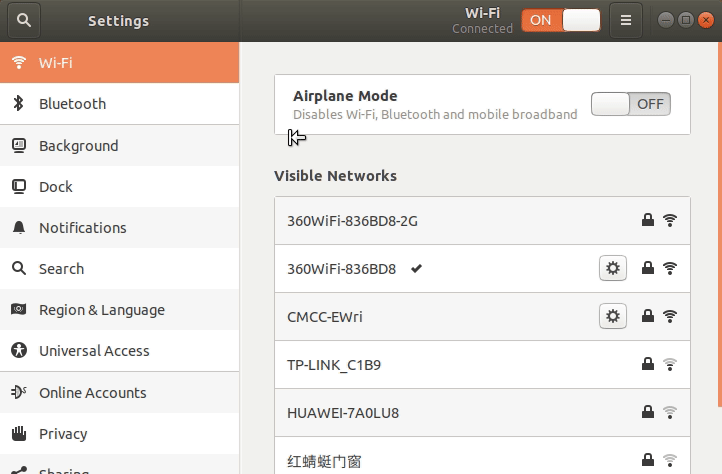Viewport: 722px width, 474px height.
Task: Click signal icon of 360WiFi-836BD8 row
Action: [670, 268]
